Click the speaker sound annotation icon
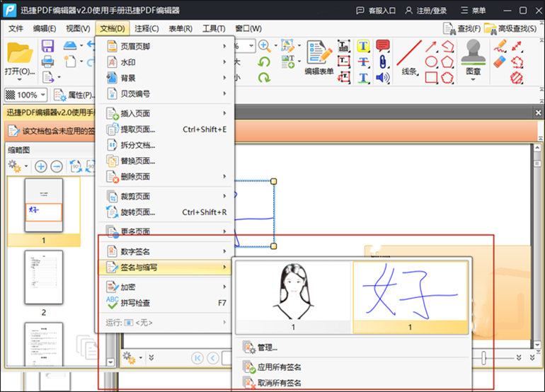The height and width of the screenshot is (392, 545). coord(383,77)
